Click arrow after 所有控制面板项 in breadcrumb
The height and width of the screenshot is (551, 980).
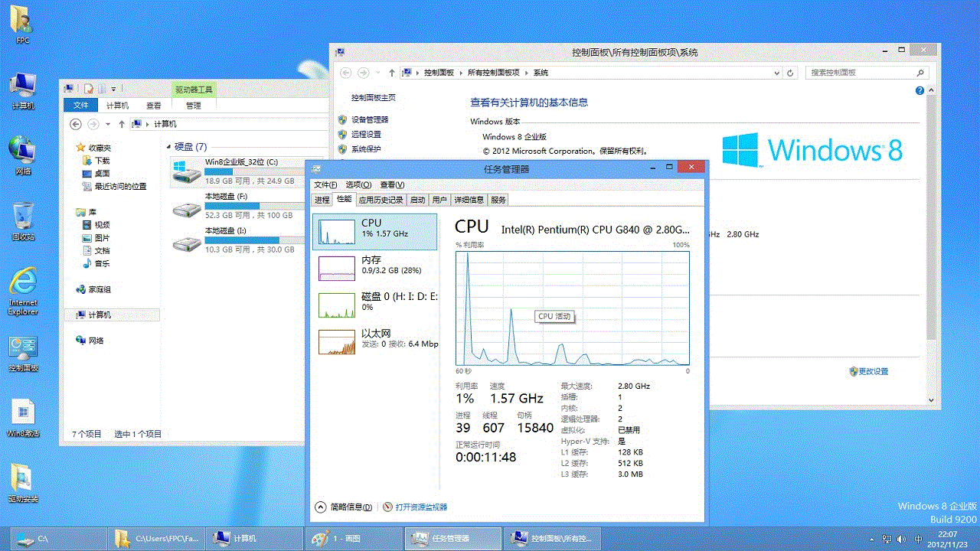(527, 73)
